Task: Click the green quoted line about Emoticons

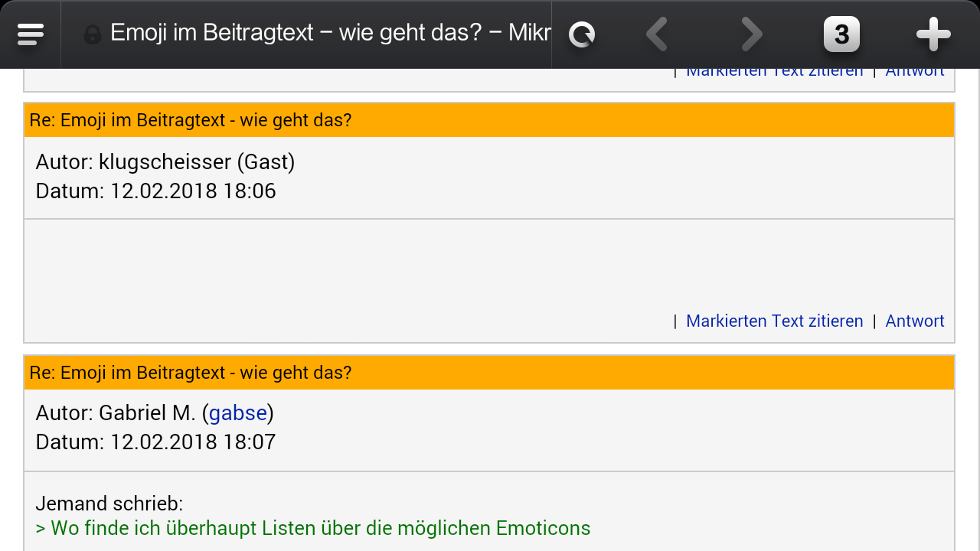Action: pos(313,528)
